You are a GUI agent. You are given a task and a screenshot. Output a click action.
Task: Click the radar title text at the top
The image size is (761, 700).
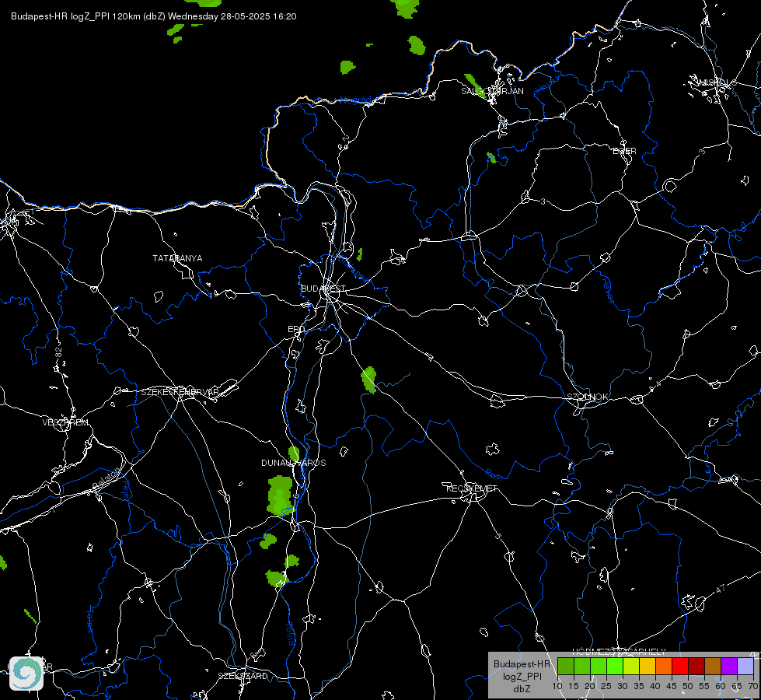point(153,16)
